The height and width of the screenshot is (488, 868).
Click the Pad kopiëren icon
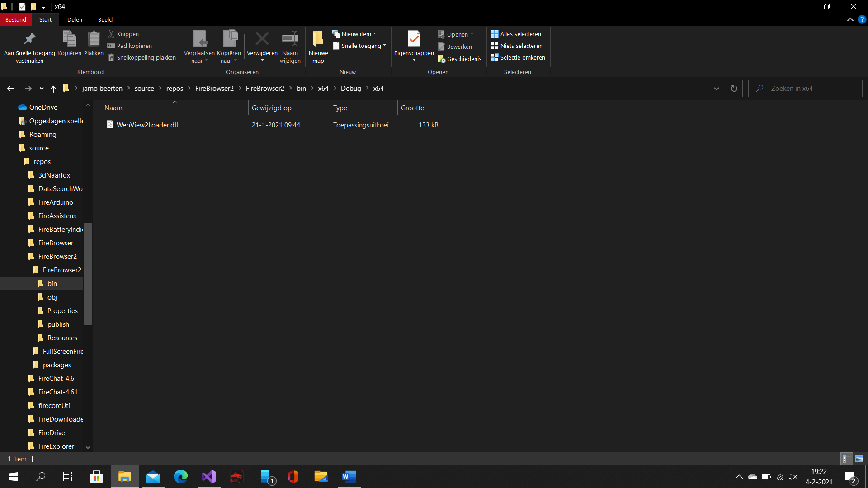coord(111,46)
